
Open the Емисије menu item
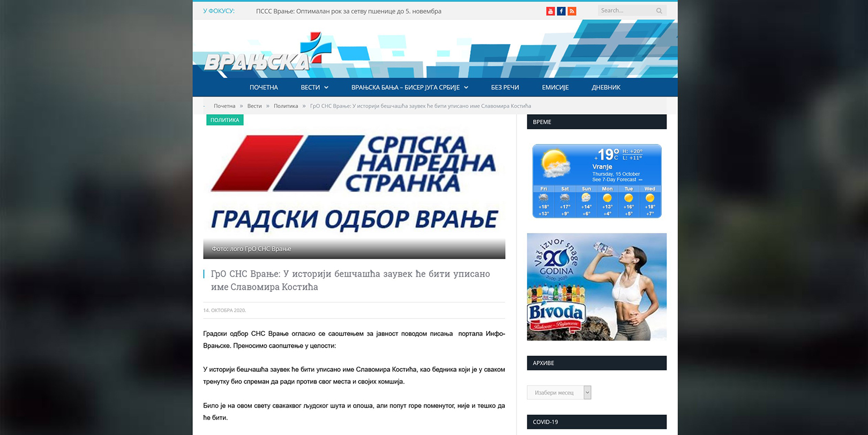(555, 87)
